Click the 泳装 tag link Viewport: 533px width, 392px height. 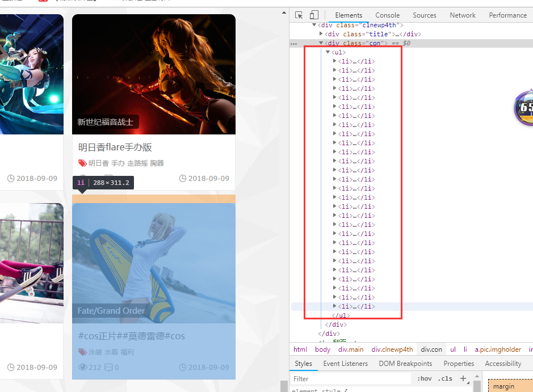click(95, 352)
